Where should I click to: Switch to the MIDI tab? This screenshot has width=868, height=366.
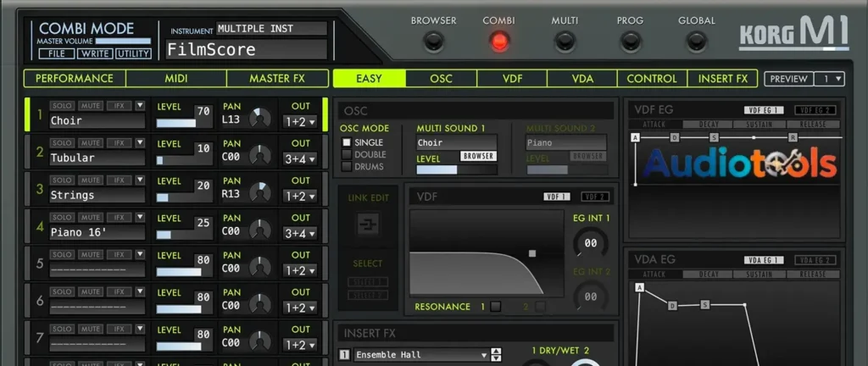coord(176,79)
